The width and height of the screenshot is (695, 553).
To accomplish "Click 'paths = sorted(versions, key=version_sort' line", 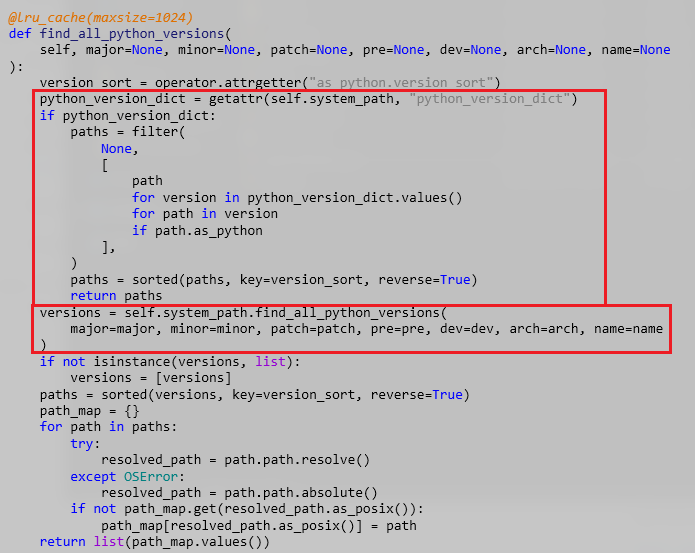I will (x=254, y=395).
